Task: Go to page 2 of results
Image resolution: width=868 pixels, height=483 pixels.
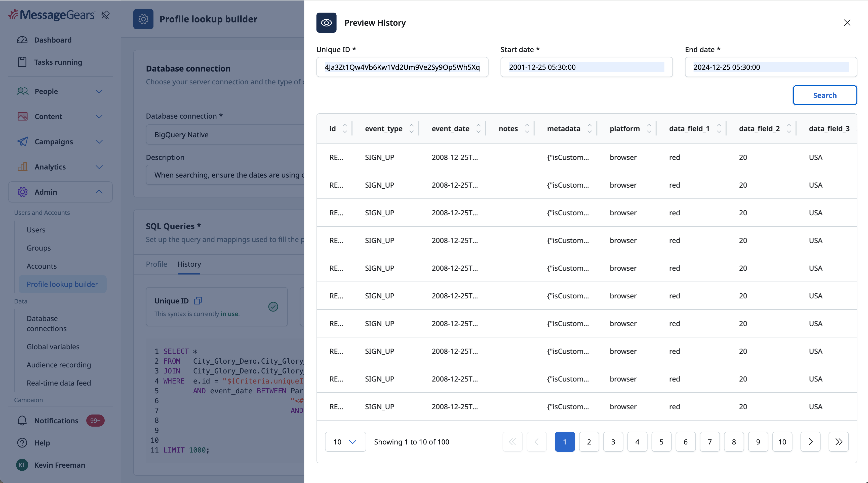Action: coord(589,442)
